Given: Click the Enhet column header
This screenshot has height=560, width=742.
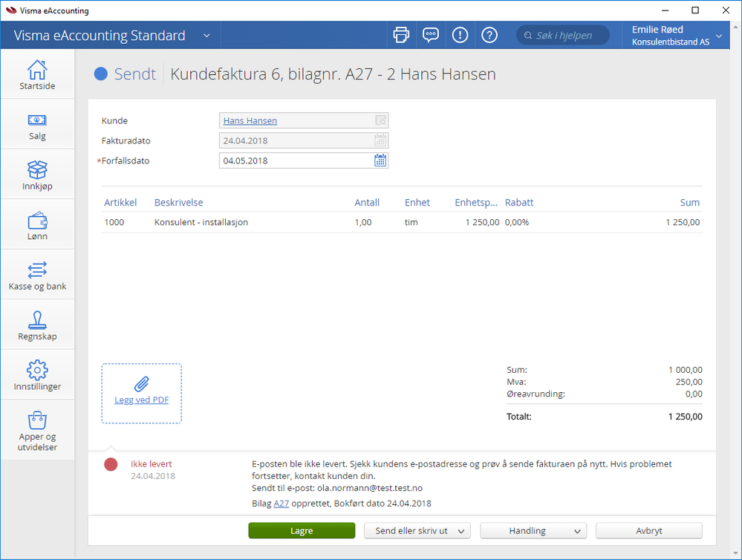Looking at the screenshot, I should (x=417, y=203).
